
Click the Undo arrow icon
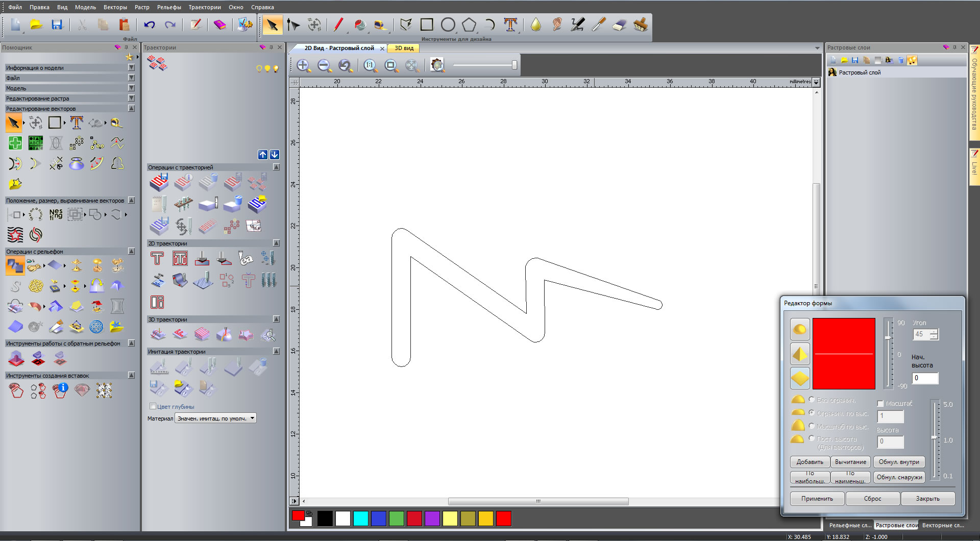pos(150,24)
